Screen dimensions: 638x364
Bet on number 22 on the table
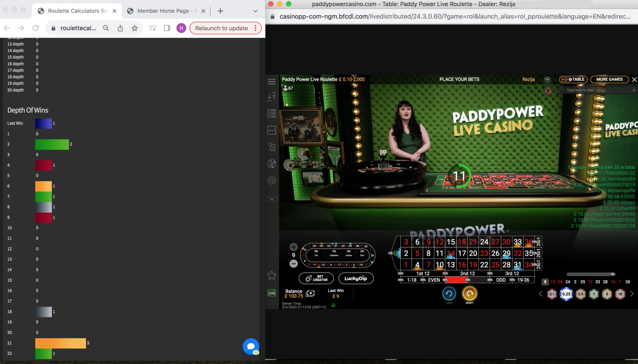[484, 265]
